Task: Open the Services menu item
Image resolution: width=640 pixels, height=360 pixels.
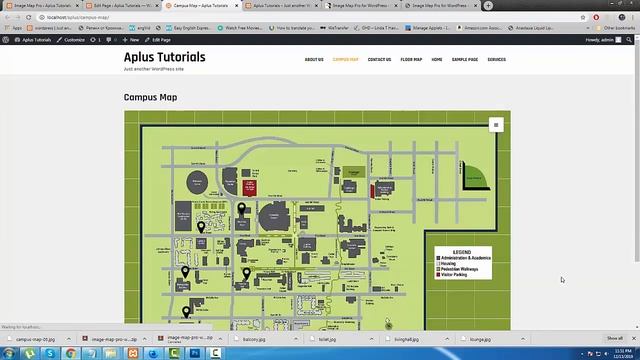Action: [x=496, y=60]
